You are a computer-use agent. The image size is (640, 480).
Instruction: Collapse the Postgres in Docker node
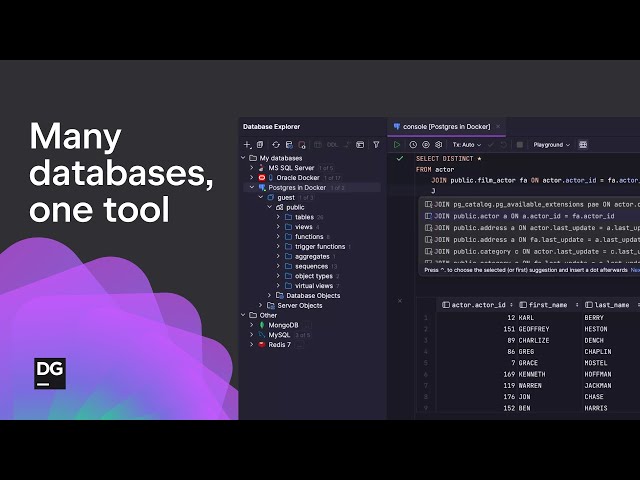[x=252, y=187]
